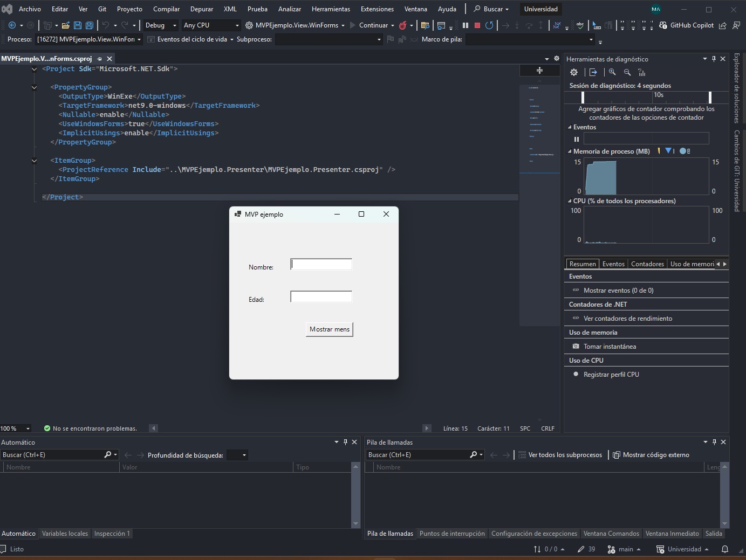Click the Buscar search box in Automático panel
The height and width of the screenshot is (560, 746).
coord(52,455)
